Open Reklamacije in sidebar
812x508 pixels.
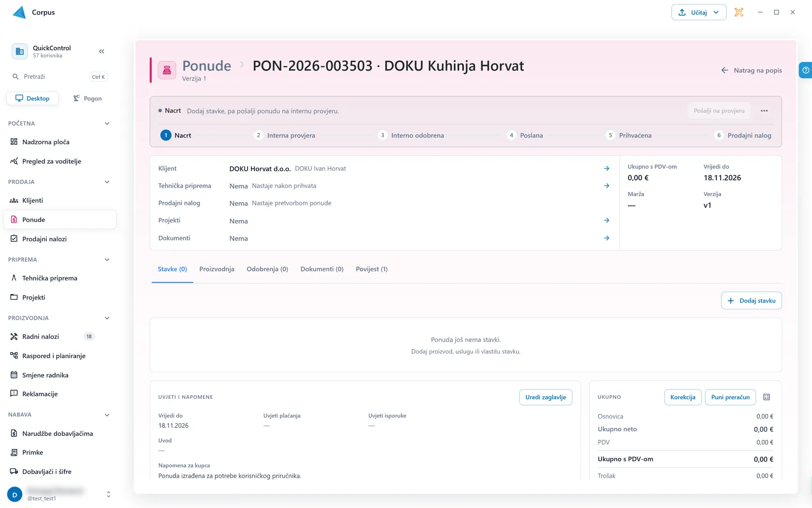60,394
